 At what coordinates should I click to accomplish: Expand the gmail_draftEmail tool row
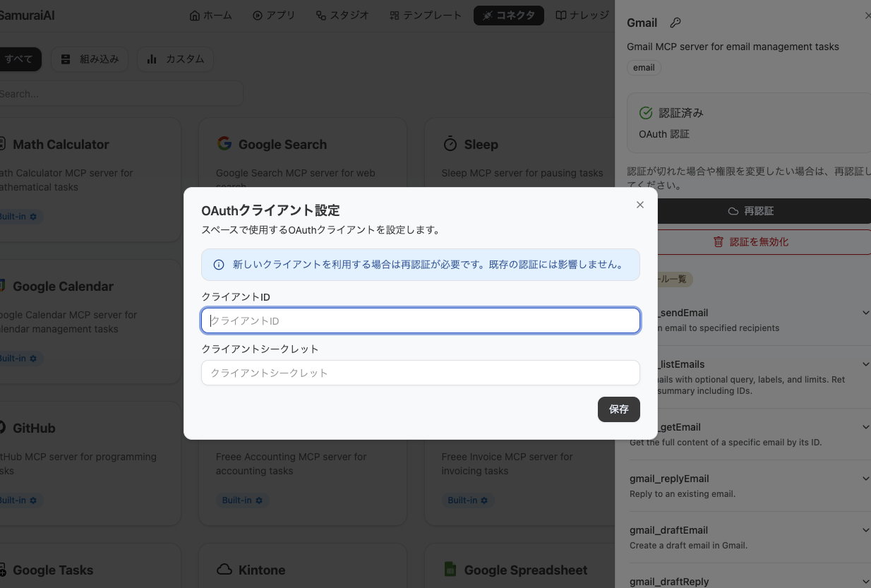pos(866,530)
